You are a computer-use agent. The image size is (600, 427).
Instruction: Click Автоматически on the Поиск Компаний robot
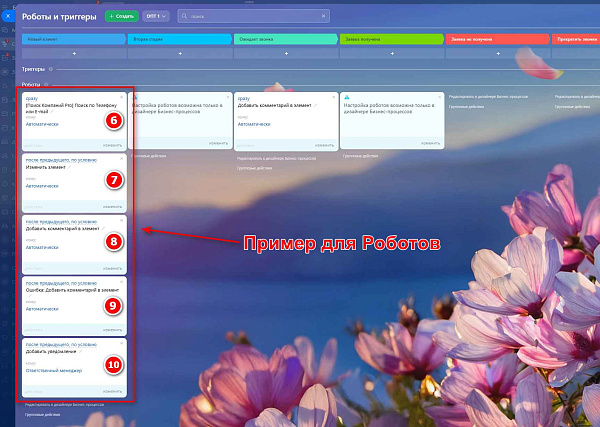pos(42,124)
